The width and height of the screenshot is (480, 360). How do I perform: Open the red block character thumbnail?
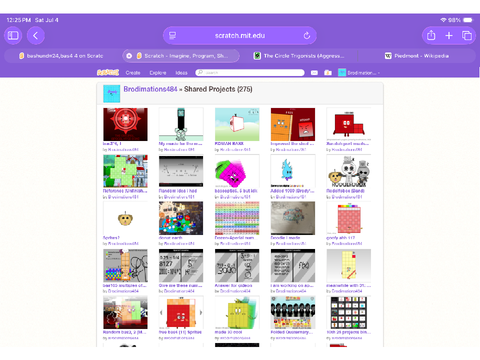(x=349, y=124)
